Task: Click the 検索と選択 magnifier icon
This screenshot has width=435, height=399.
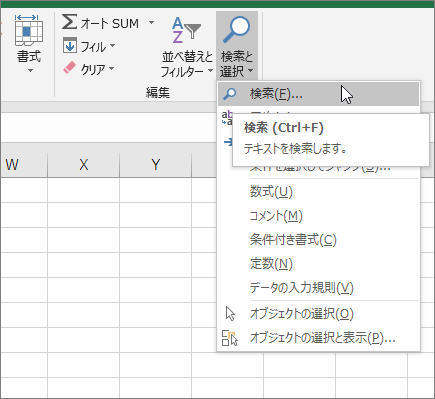Action: (236, 29)
